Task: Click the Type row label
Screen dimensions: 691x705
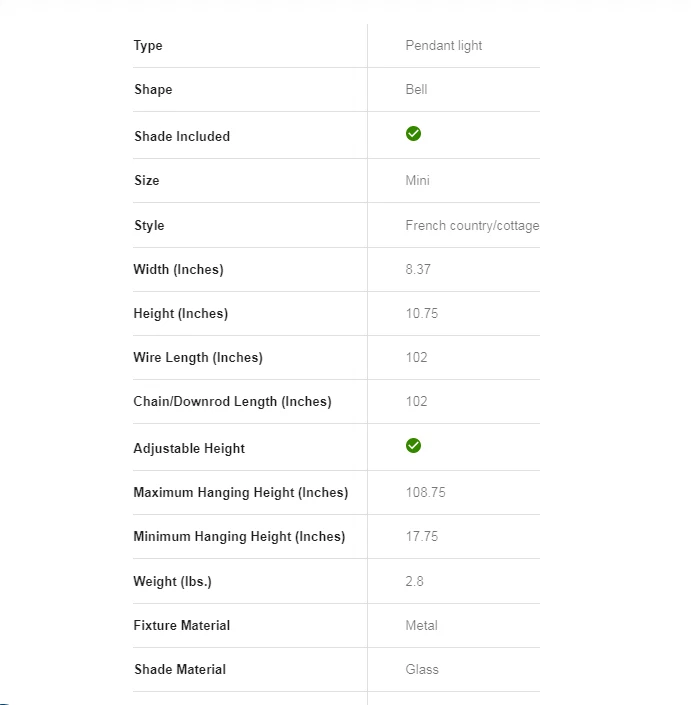Action: point(148,46)
